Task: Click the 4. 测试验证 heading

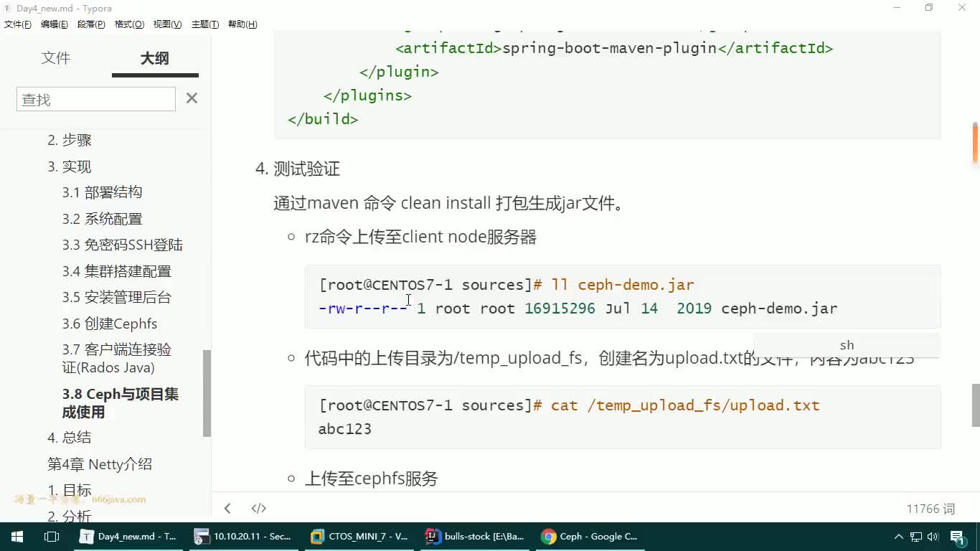Action: [298, 169]
